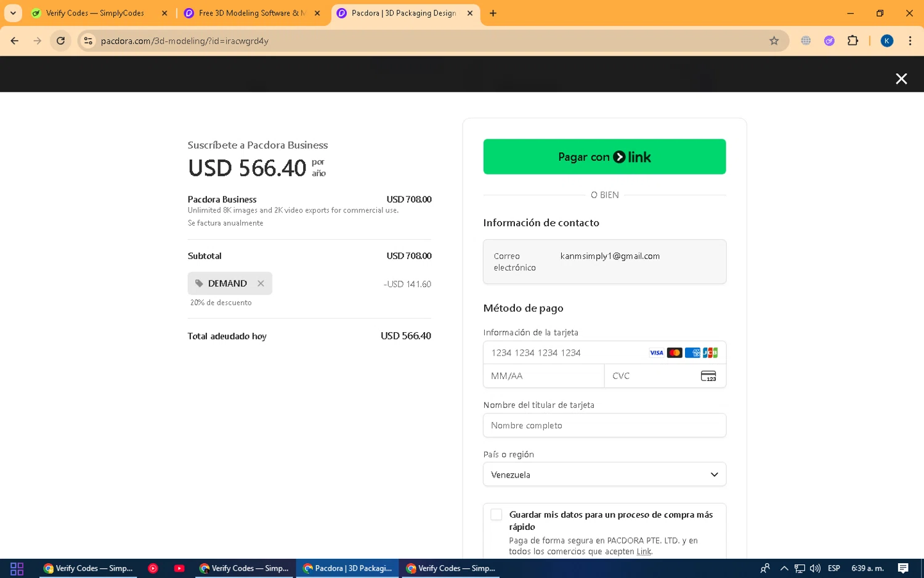The width and height of the screenshot is (924, 578).
Task: Open clock showing 6:39 a. m.
Action: tap(867, 568)
